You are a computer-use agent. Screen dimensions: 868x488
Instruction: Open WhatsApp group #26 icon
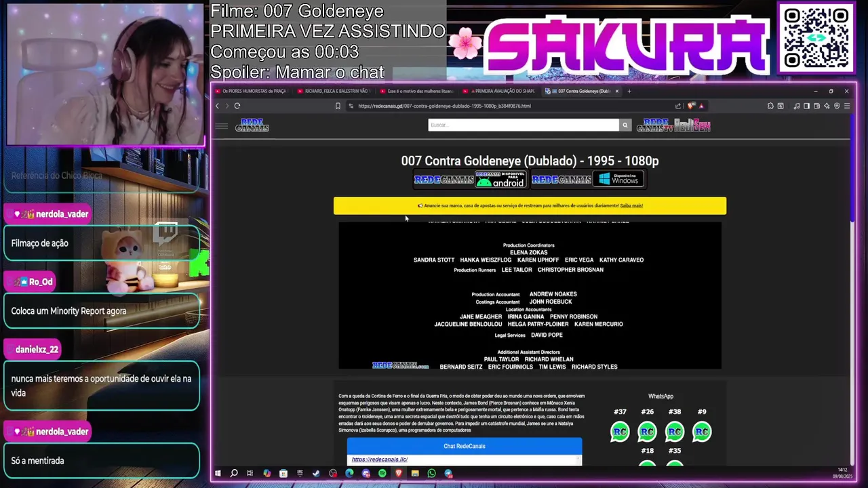pyautogui.click(x=647, y=432)
